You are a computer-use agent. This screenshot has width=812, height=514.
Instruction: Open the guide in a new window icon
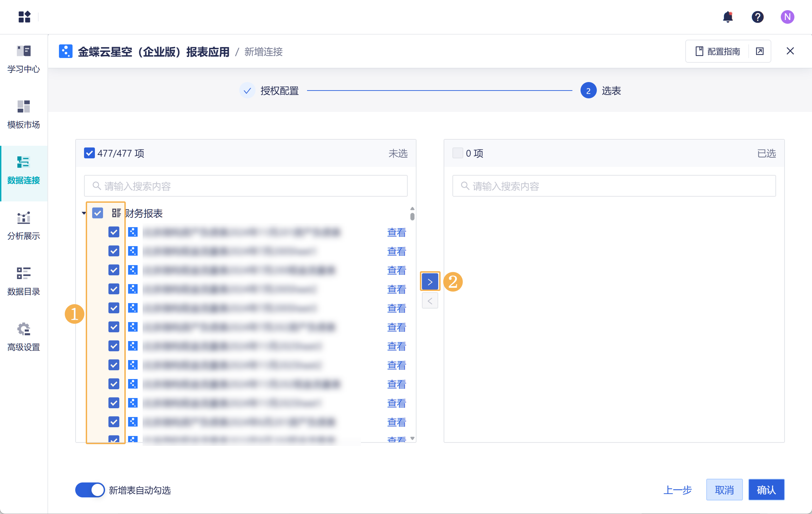[760, 51]
